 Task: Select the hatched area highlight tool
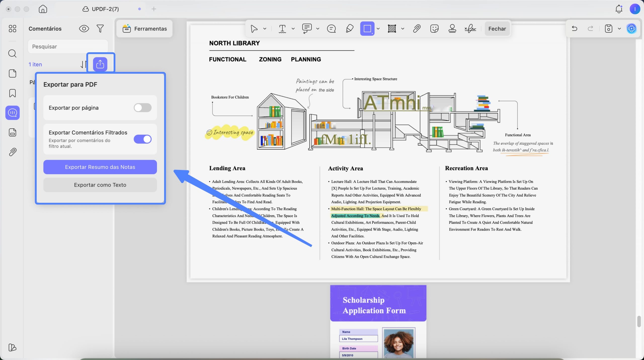(x=392, y=29)
